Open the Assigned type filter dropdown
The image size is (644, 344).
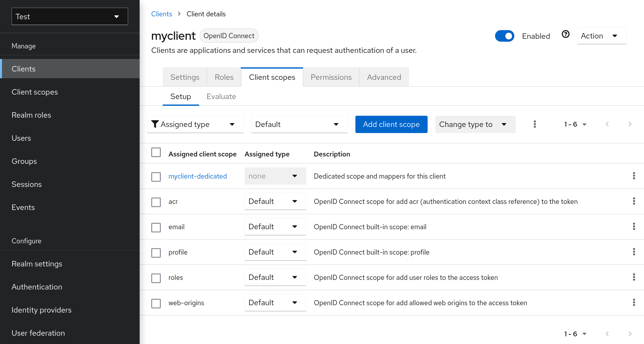(x=195, y=124)
